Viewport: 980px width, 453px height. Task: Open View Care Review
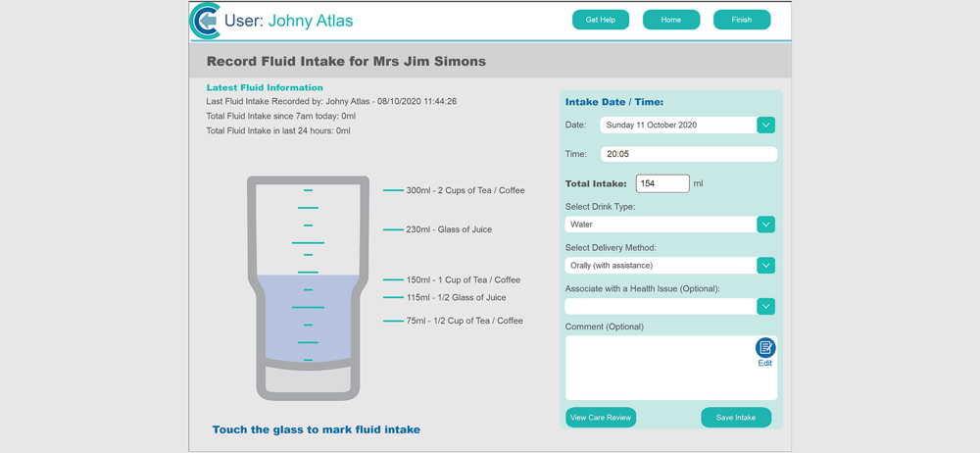coord(601,418)
